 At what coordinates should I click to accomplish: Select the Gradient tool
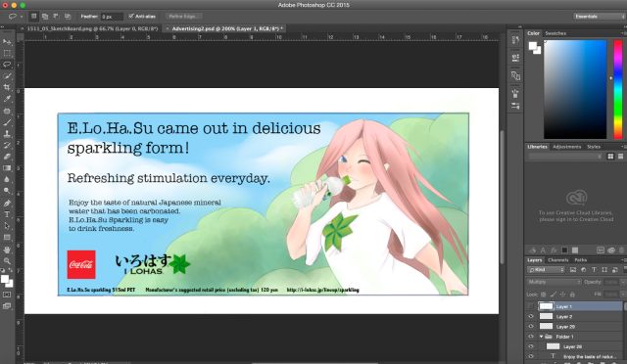click(x=7, y=168)
